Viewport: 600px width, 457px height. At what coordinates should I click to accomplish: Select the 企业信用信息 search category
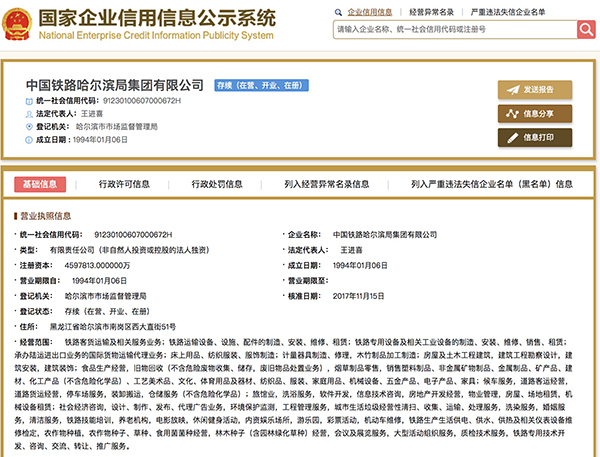tap(370, 12)
